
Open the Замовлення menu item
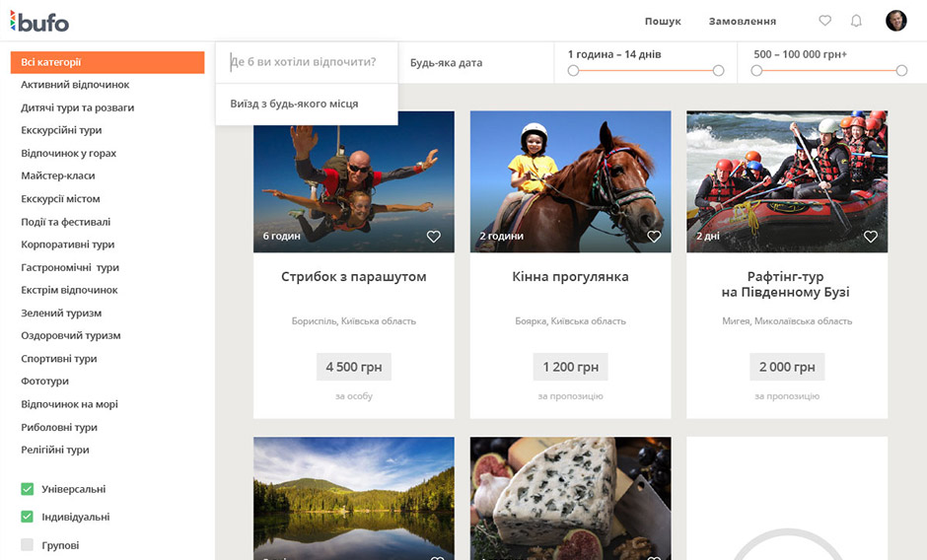(x=742, y=21)
